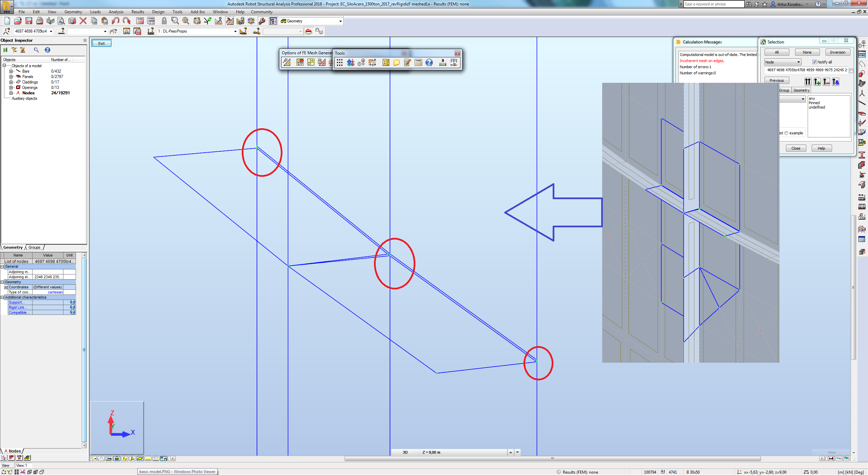The image size is (868, 475).
Task: Expand the Panels tree node
Action: click(11, 77)
